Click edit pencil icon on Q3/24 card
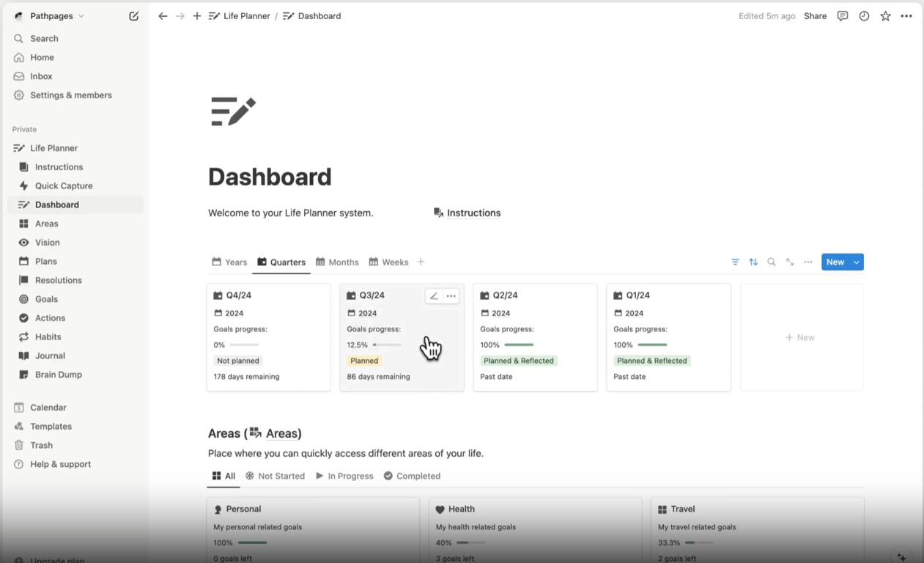Image resolution: width=924 pixels, height=563 pixels. tap(434, 296)
